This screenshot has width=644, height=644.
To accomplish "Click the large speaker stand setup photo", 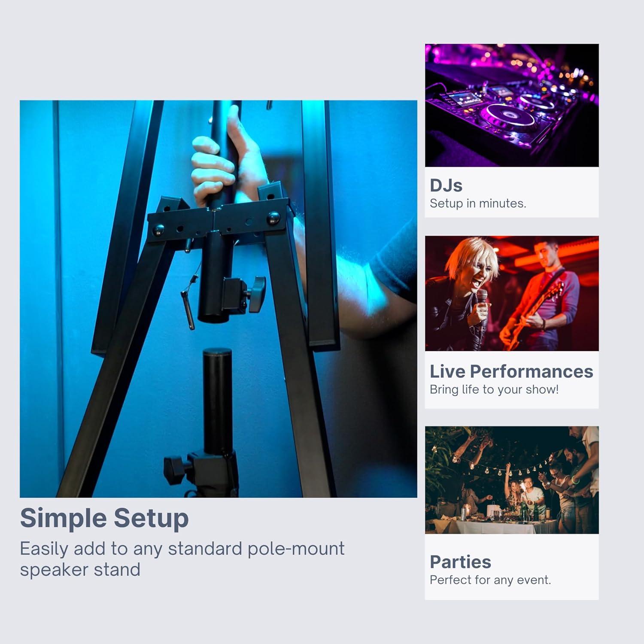I will 219,299.
